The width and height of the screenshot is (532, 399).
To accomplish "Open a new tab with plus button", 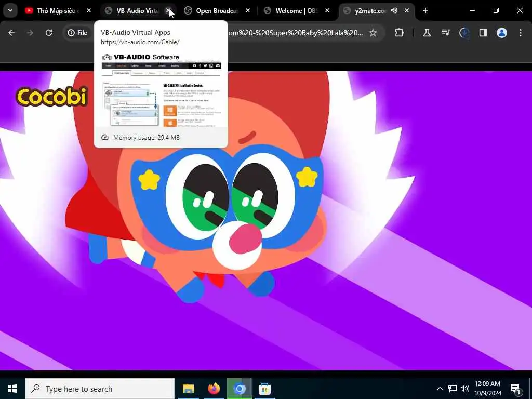I will tap(425, 11).
